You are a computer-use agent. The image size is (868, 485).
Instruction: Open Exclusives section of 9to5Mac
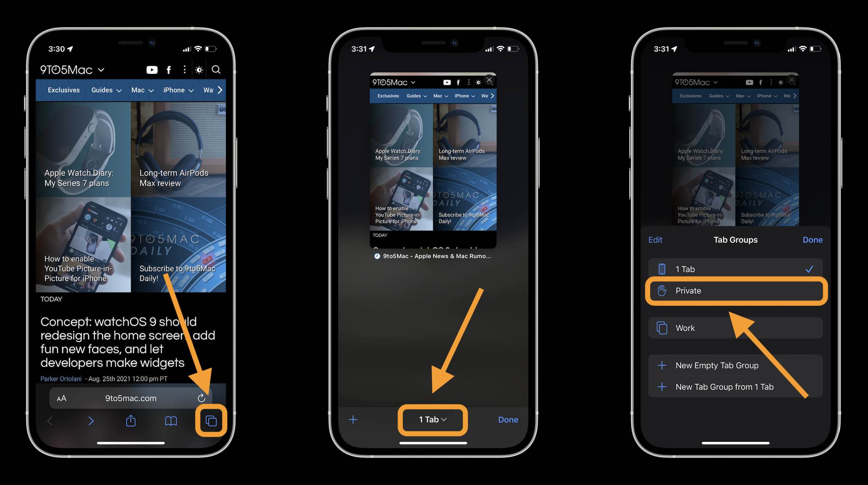tap(64, 90)
